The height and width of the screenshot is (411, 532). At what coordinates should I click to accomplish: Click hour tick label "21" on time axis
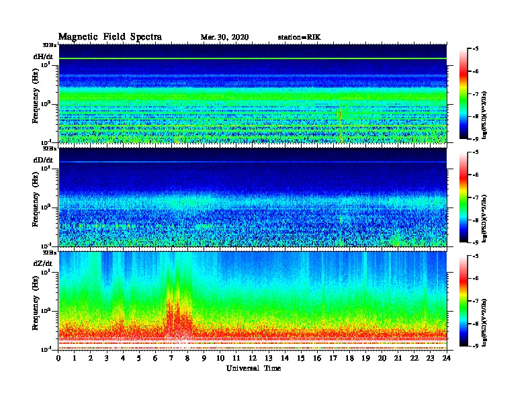tap(398, 359)
